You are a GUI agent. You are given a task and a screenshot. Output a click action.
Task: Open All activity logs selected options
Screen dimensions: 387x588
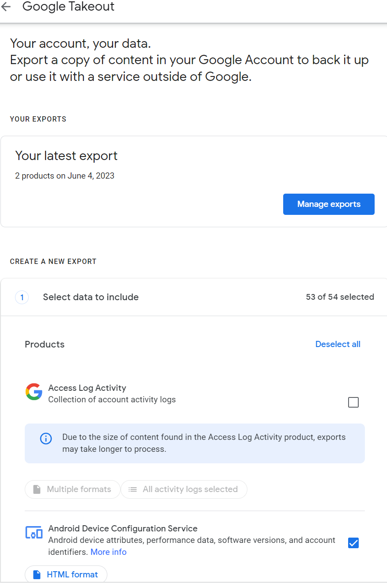click(184, 489)
